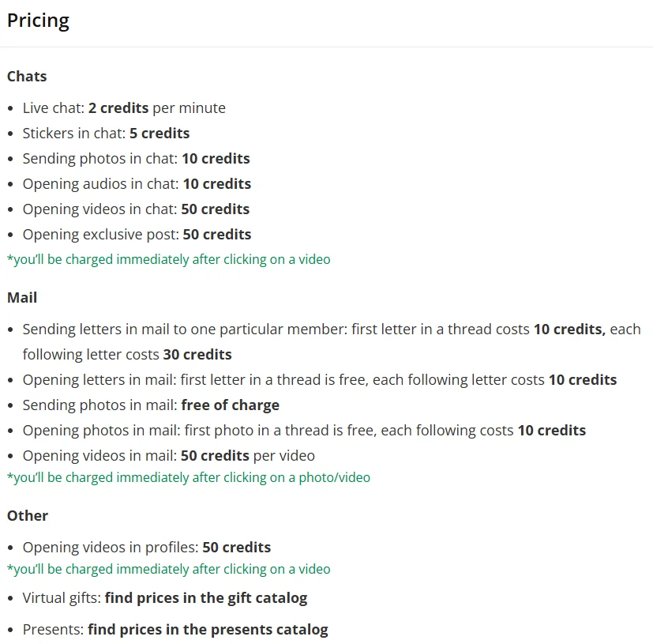Open the gift catalog prices link
This screenshot has width=653, height=644.
pos(206,598)
